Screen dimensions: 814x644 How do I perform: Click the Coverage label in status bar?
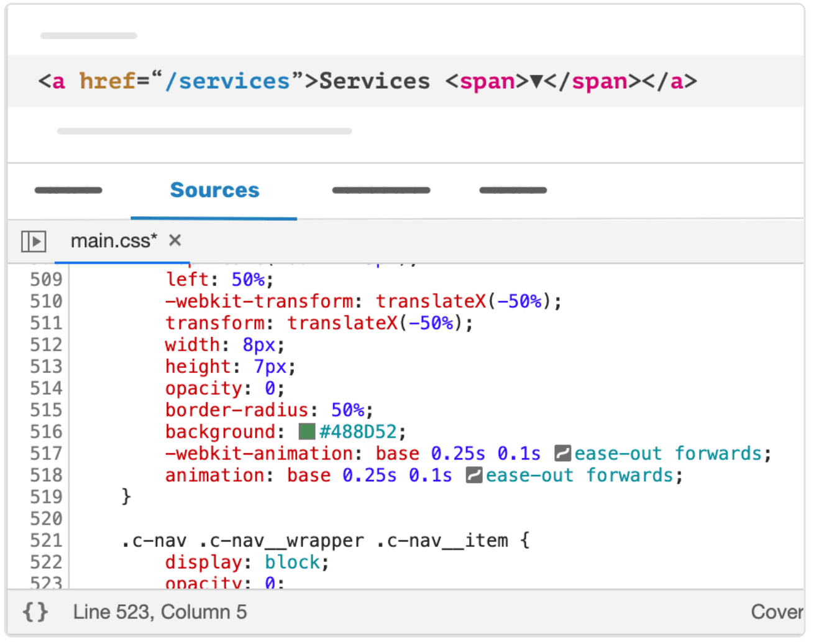(x=777, y=612)
